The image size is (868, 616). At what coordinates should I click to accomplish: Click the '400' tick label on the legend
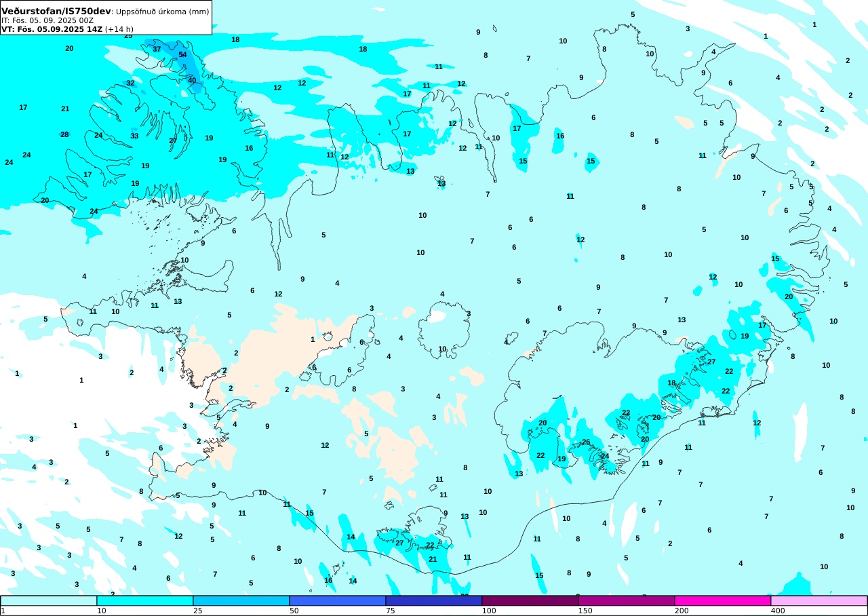[778, 611]
